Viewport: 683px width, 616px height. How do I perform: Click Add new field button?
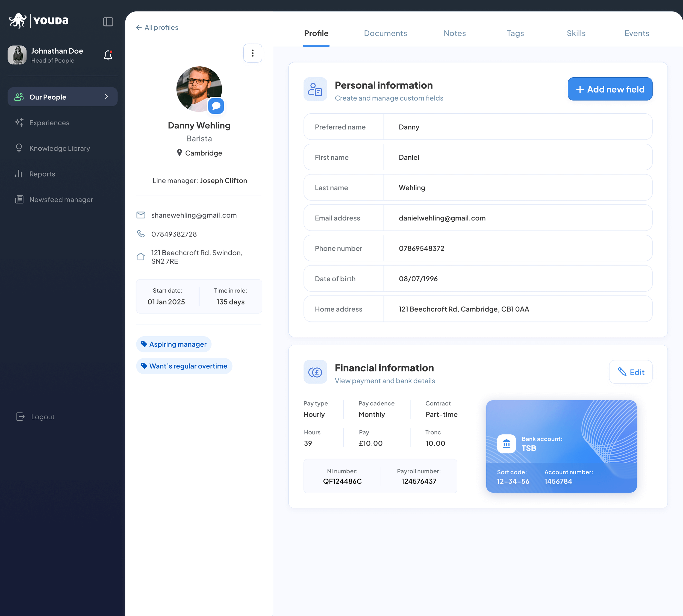610,89
